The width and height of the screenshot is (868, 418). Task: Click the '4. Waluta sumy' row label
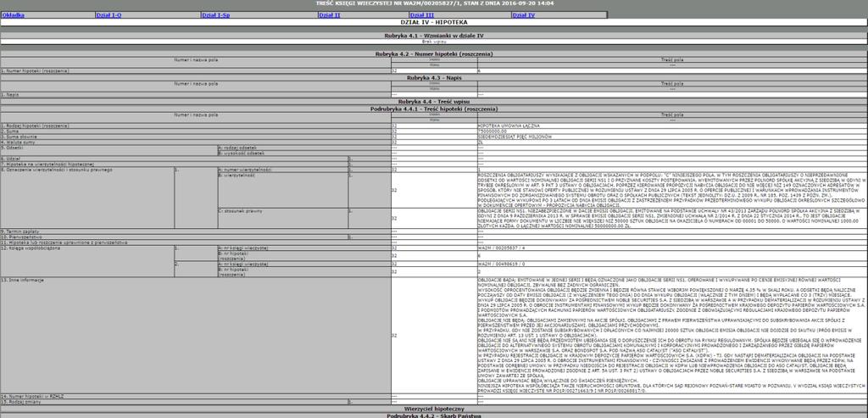pos(18,142)
